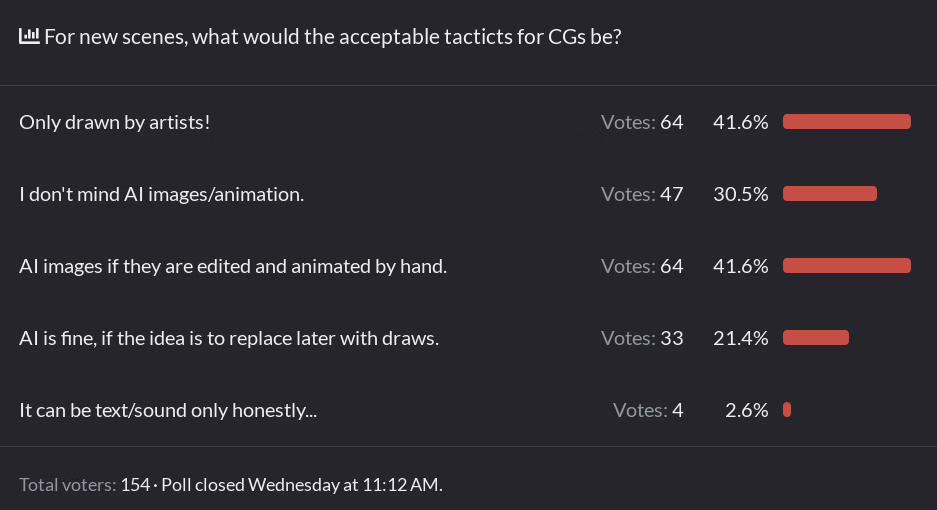
Task: Select the "Only drawn by artists!" option
Action: point(115,122)
